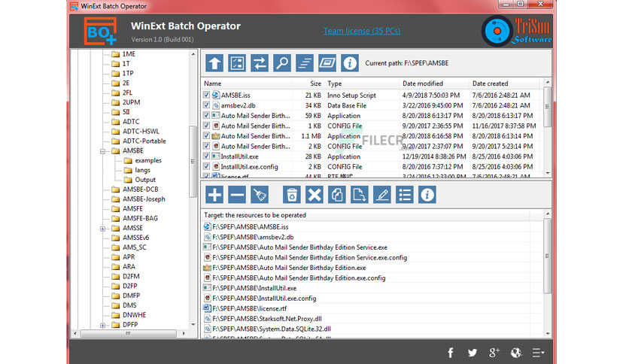Click the copy documents icon

pyautogui.click(x=336, y=195)
